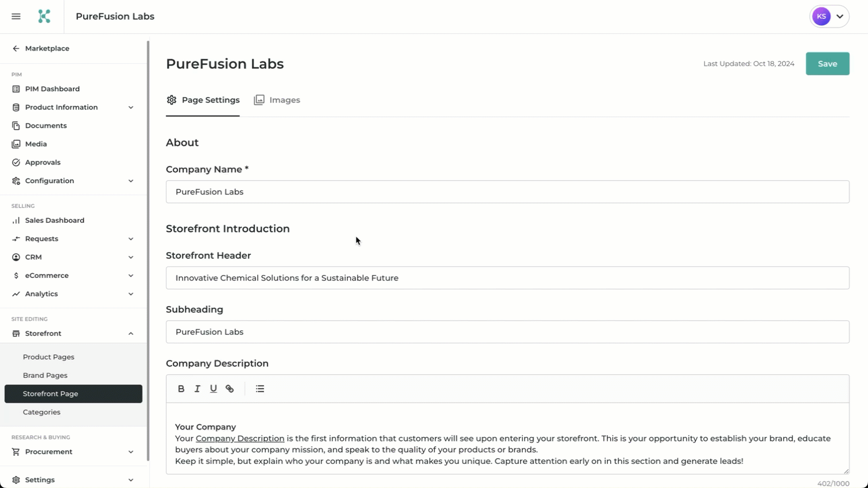Click the Save button
This screenshot has width=868, height=488.
coord(827,64)
